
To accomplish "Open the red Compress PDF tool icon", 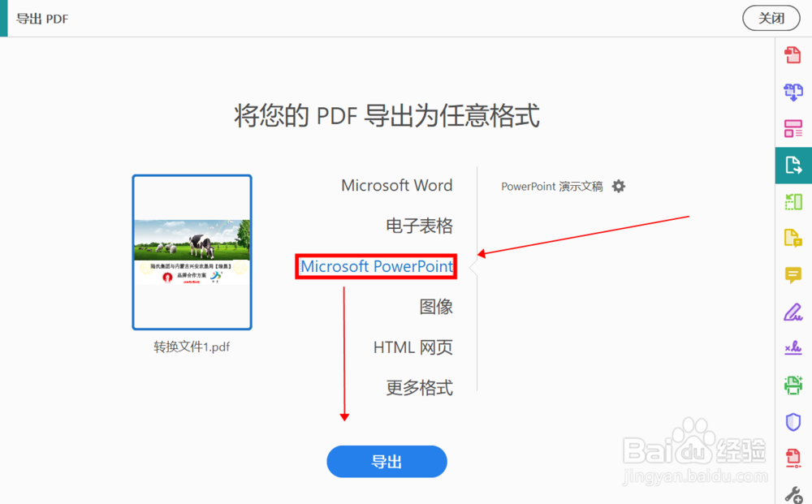I will coord(793,458).
